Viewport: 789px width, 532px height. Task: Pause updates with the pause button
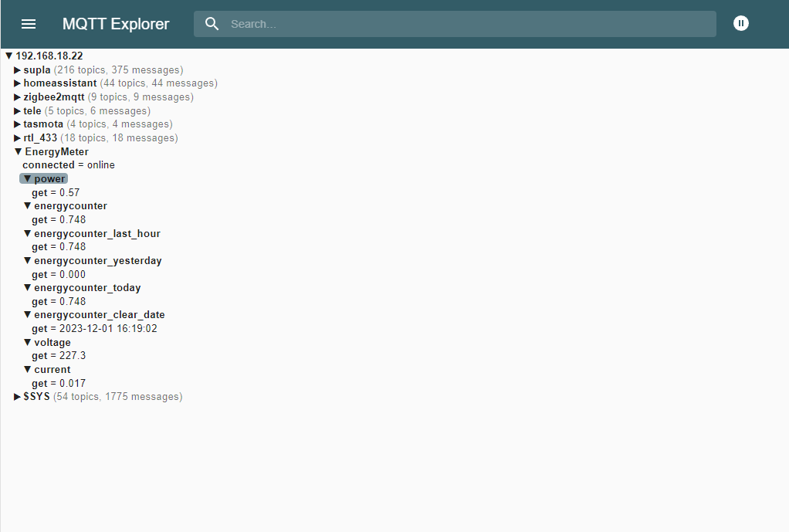pos(740,23)
